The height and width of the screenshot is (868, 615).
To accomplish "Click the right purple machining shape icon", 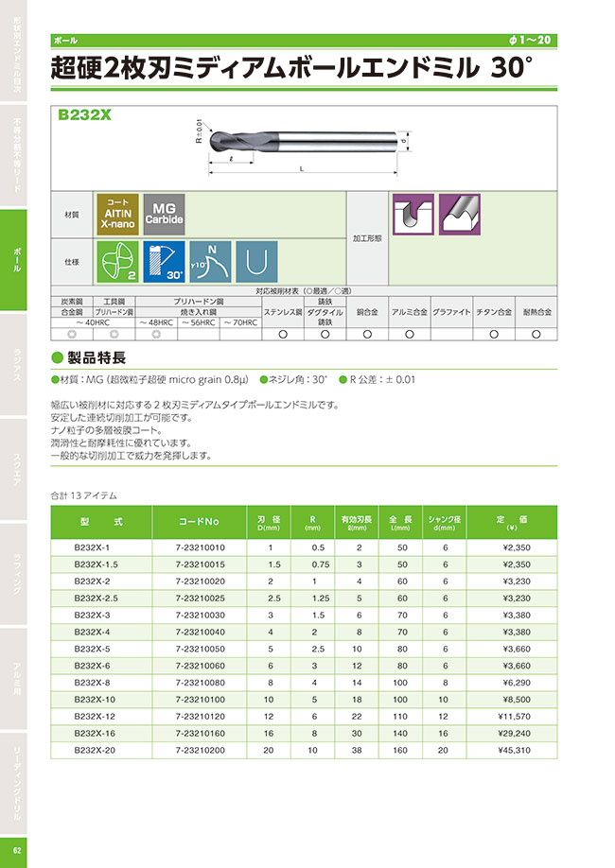I will pos(461,215).
